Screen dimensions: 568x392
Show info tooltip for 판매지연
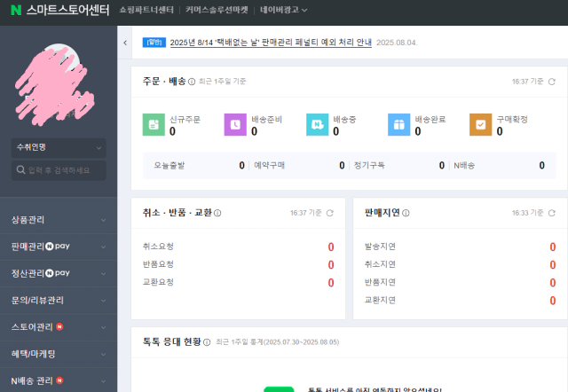(x=406, y=213)
